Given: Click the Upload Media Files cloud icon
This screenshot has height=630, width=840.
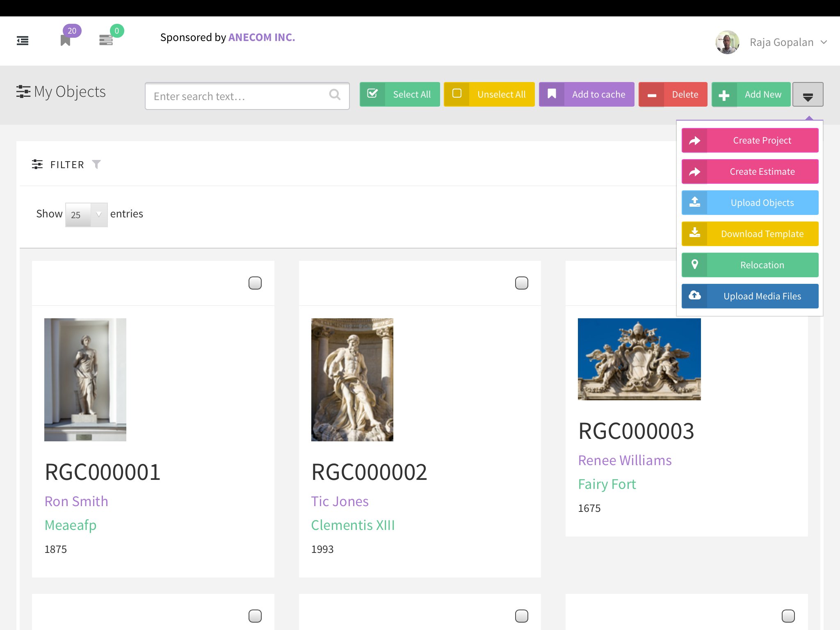Looking at the screenshot, I should (694, 295).
